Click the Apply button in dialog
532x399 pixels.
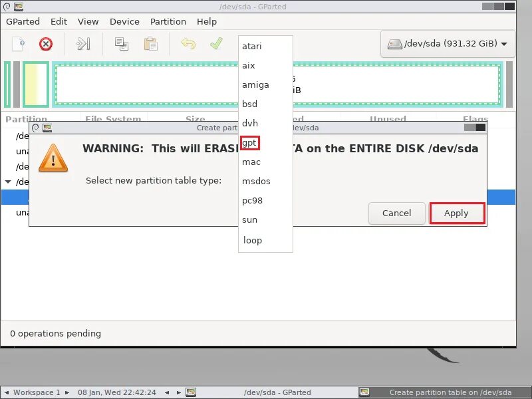tap(457, 213)
